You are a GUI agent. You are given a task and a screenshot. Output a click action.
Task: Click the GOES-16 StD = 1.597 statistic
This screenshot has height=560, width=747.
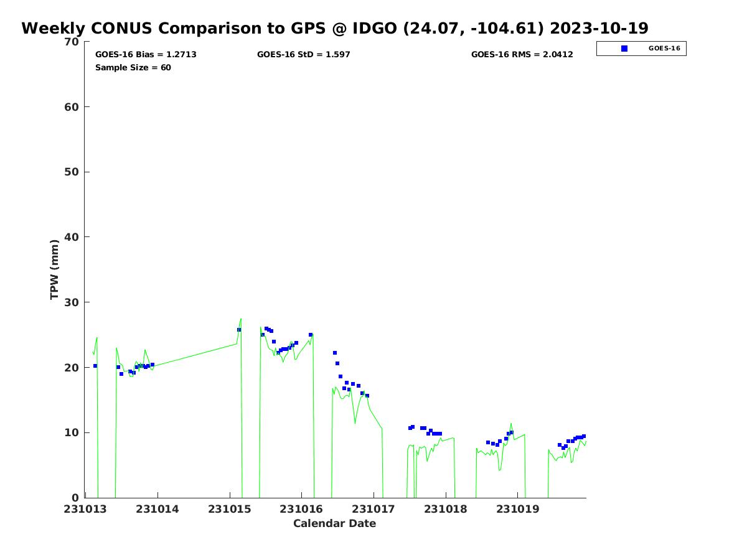(304, 55)
